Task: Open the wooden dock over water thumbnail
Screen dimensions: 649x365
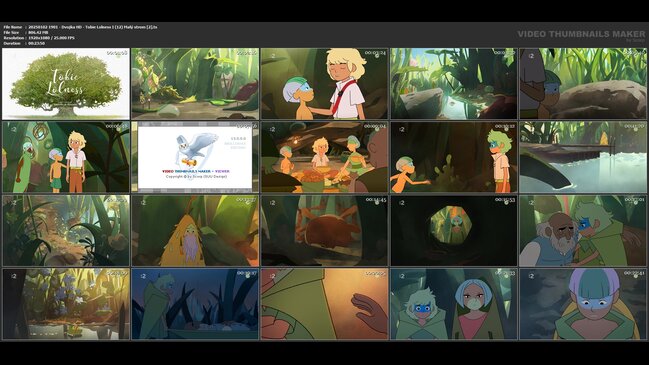Action: pyautogui.click(x=583, y=157)
